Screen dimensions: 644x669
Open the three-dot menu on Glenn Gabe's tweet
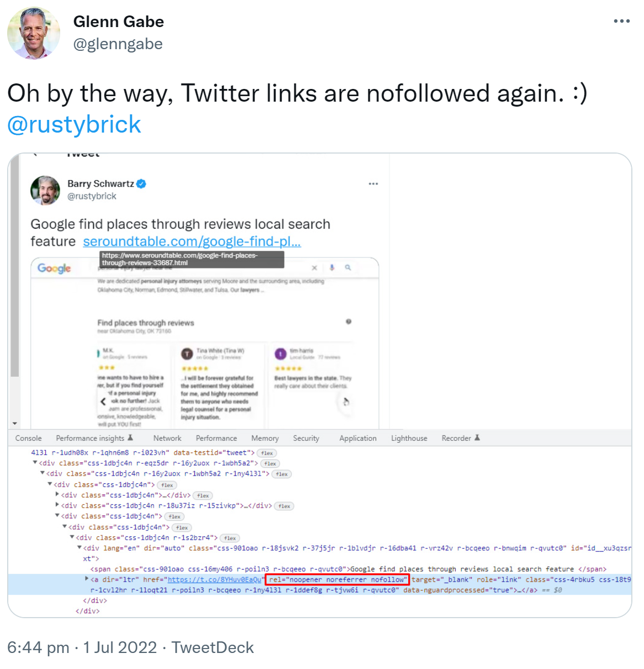point(622,21)
